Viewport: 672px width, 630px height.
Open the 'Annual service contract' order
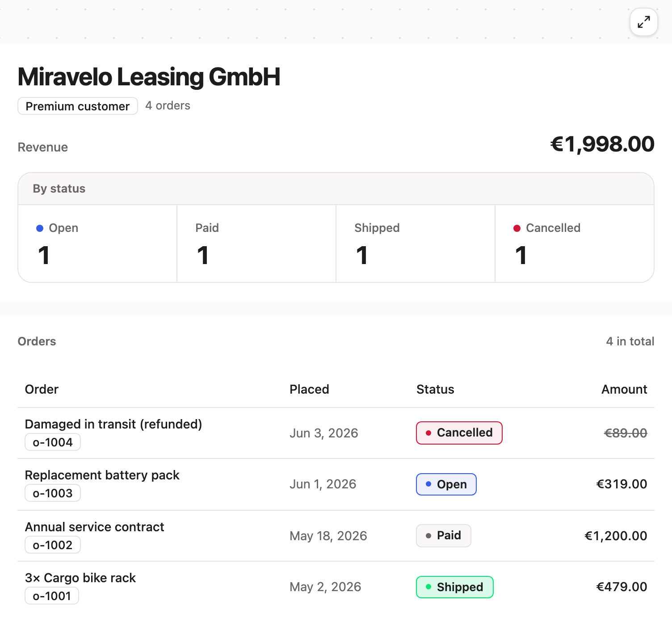[94, 527]
